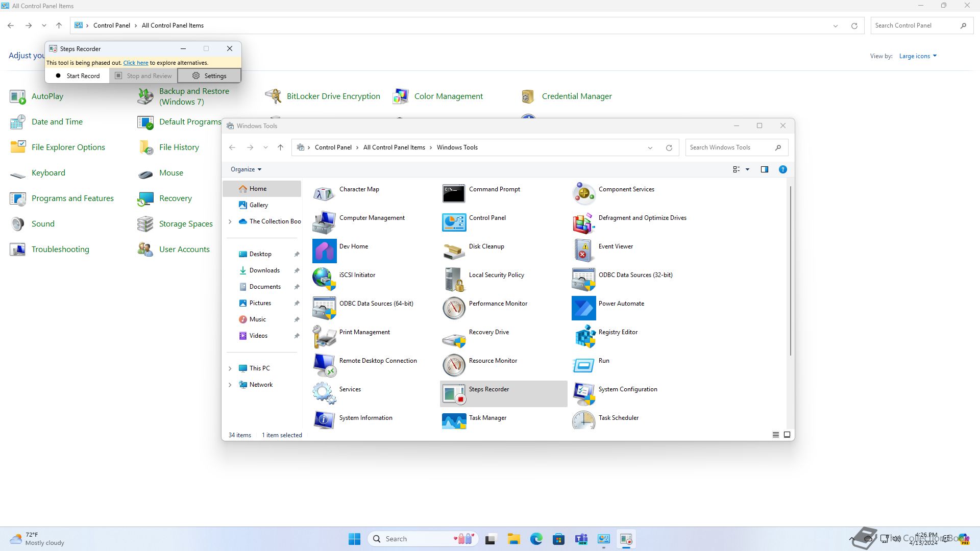Open System Information icon
The width and height of the screenshot is (980, 551).
click(x=324, y=420)
